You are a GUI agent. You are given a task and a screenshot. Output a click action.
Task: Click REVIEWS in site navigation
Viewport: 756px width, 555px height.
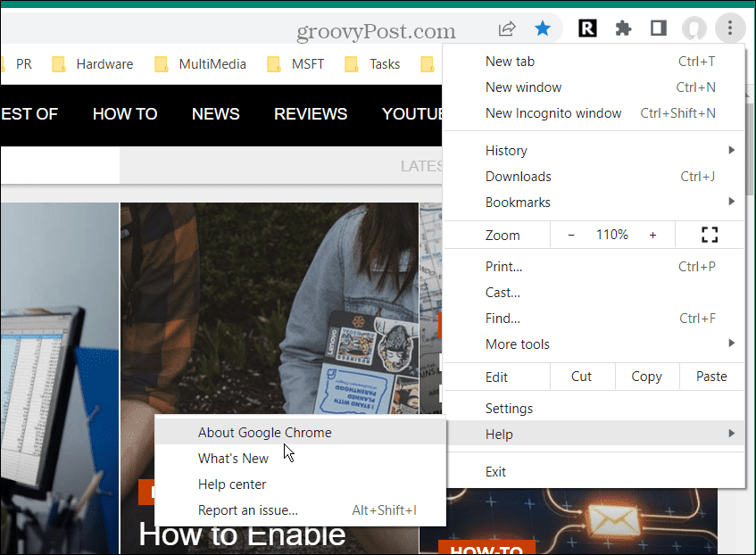pyautogui.click(x=311, y=114)
